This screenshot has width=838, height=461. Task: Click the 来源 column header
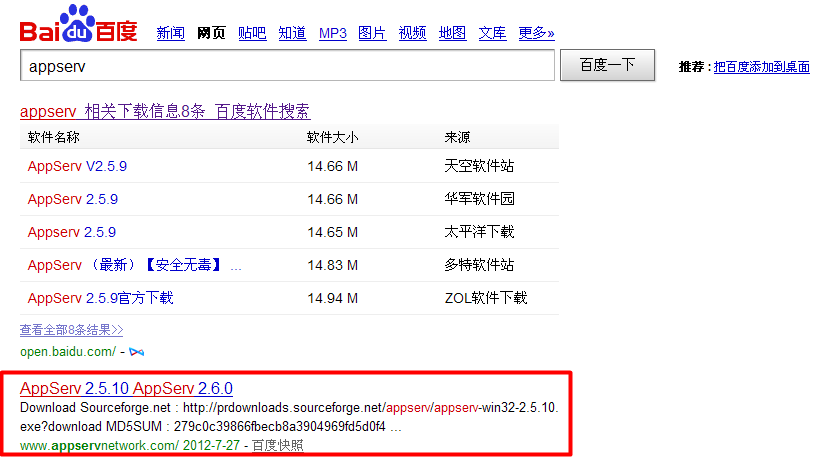[457, 137]
